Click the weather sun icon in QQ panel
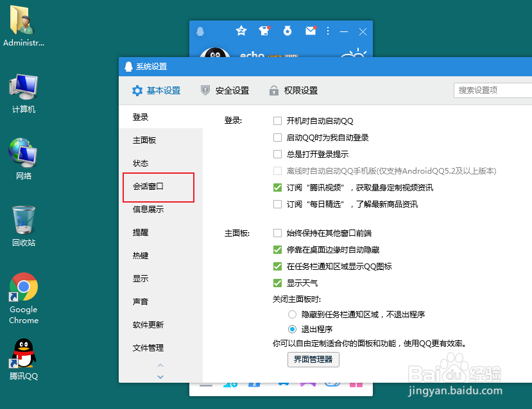This screenshot has width=532, height=409. [x=354, y=53]
